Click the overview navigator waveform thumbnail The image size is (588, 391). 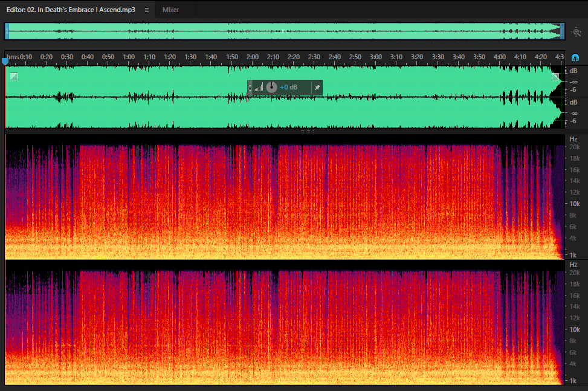pyautogui.click(x=285, y=31)
